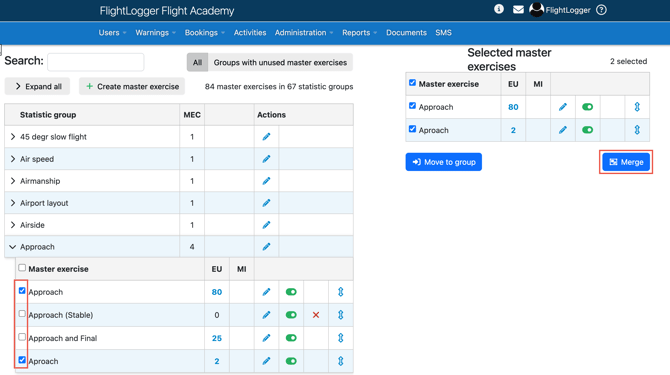The width and height of the screenshot is (670, 375).
Task: Open the Administration dropdown menu
Action: point(304,32)
